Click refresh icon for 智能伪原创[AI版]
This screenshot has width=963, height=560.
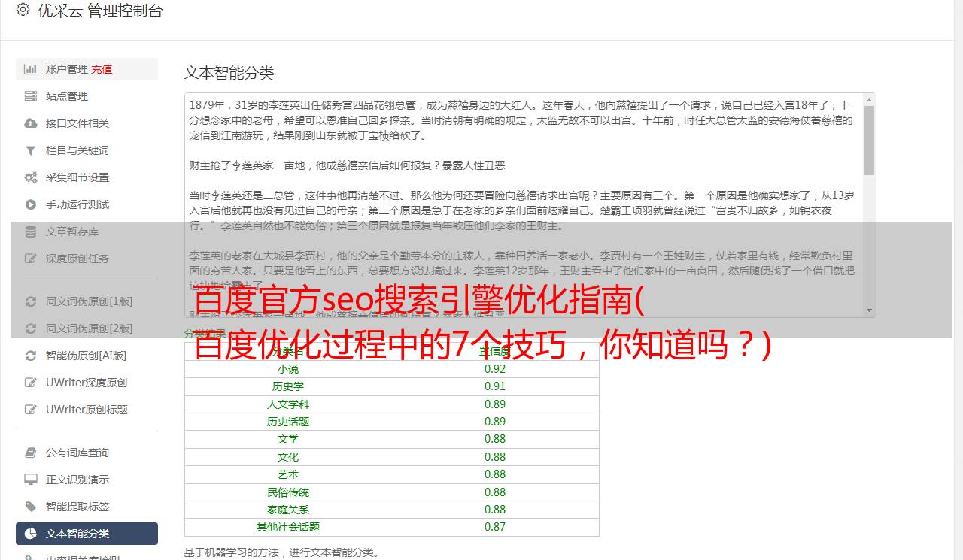(31, 356)
